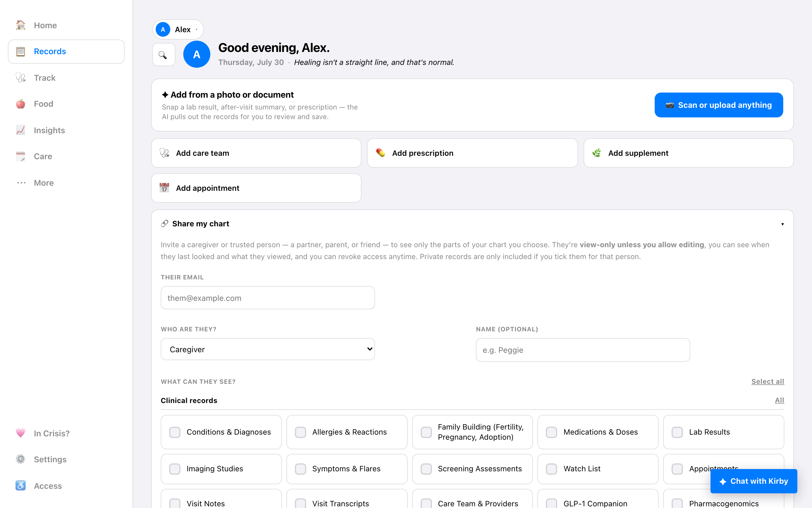Check Conditions & Diagnoses box
The image size is (812, 508).
click(x=175, y=432)
